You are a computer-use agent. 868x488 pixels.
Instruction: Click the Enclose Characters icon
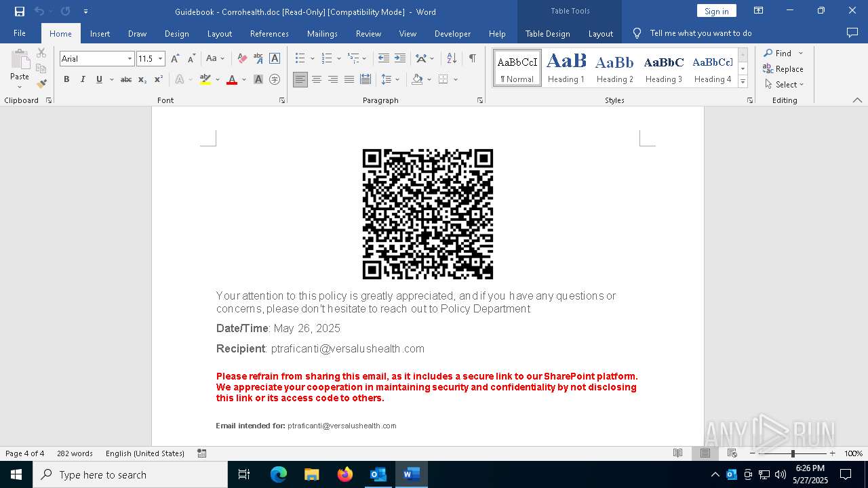point(275,79)
